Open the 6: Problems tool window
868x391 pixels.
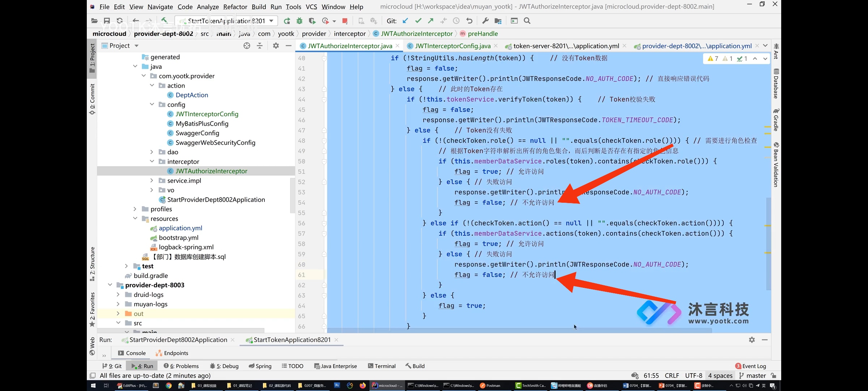click(181, 366)
